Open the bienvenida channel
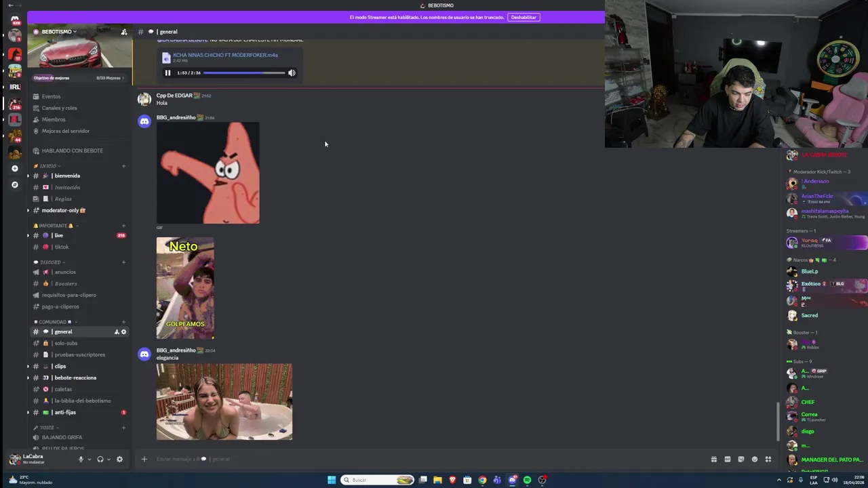 (x=80, y=176)
